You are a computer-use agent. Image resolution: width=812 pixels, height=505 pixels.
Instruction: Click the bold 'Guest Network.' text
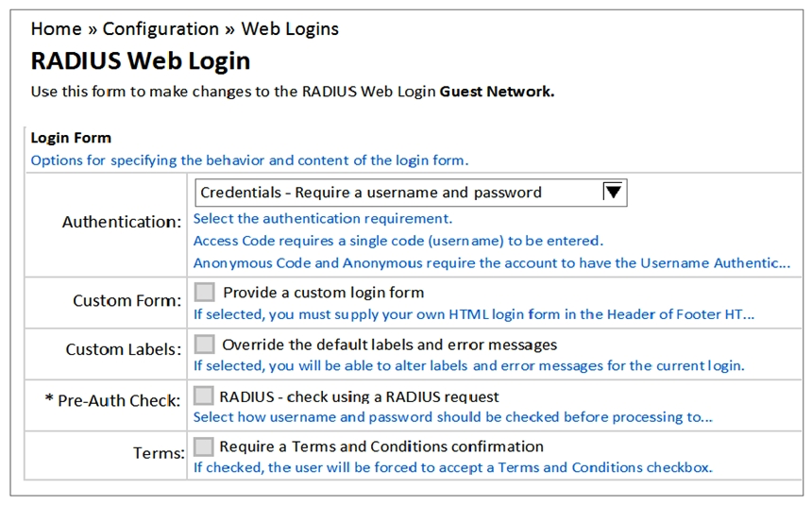(498, 92)
